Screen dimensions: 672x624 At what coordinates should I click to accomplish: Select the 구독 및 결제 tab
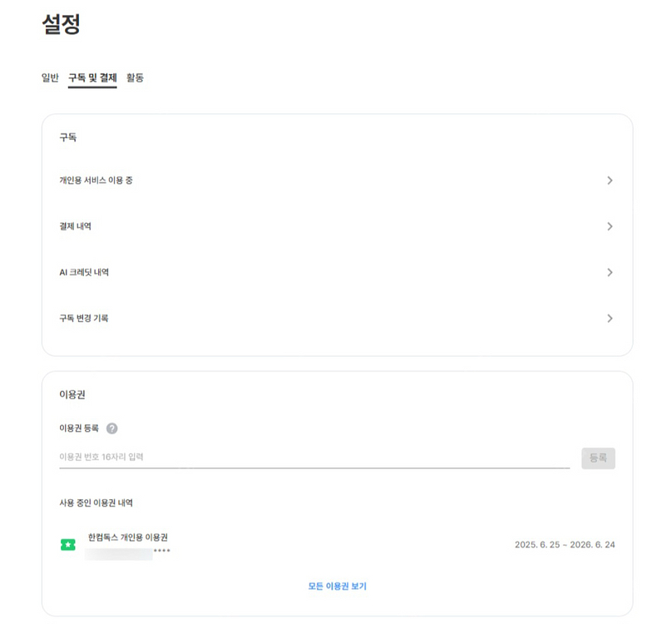tap(92, 78)
